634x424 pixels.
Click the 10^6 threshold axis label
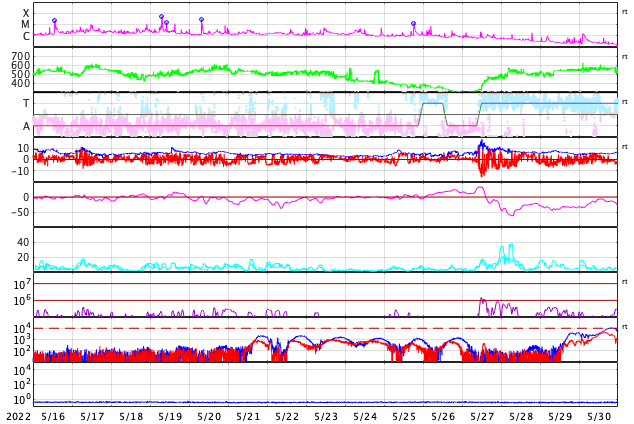22,301
